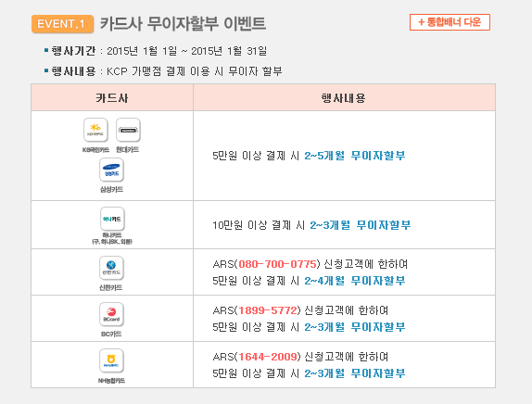Click the 삼성카드 label text
Viewport: 532px width, 404px height.
[111, 189]
